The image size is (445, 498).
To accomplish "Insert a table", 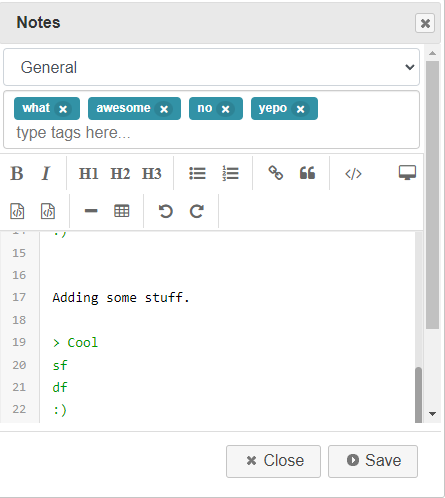I will coord(122,211).
